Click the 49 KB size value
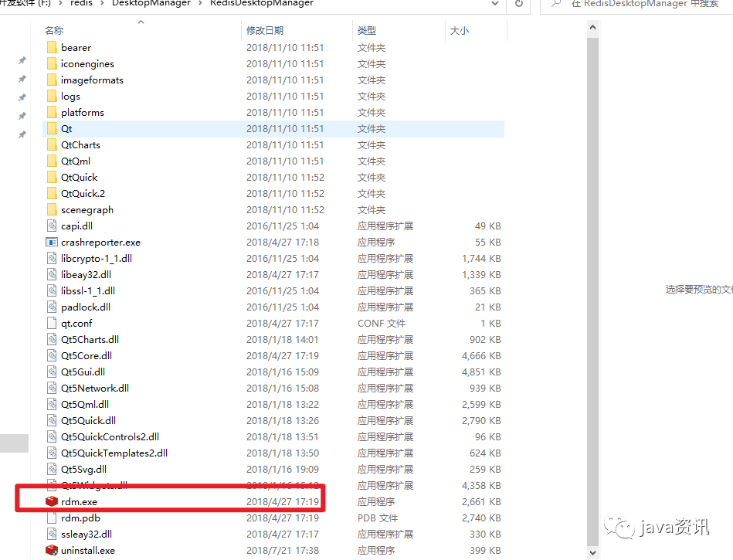Viewport: 733px width, 560px height. click(488, 226)
